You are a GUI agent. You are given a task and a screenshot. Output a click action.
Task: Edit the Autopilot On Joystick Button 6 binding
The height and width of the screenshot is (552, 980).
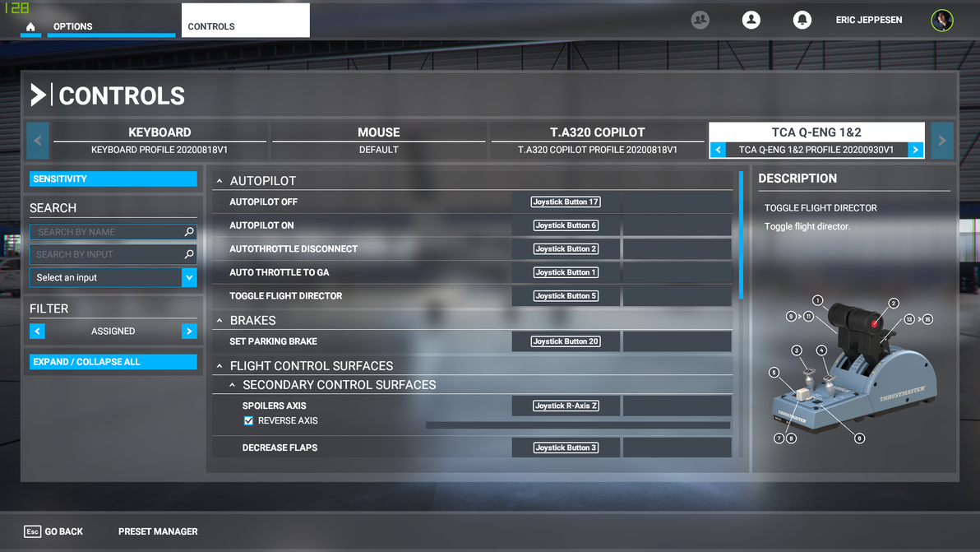[566, 225]
